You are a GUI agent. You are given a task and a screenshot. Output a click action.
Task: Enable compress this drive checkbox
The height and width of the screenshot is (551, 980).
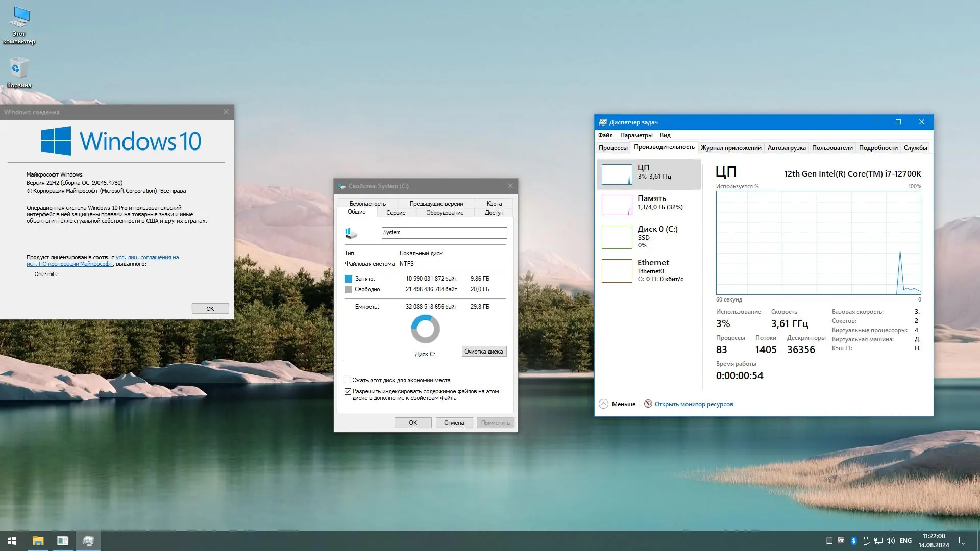click(x=348, y=380)
